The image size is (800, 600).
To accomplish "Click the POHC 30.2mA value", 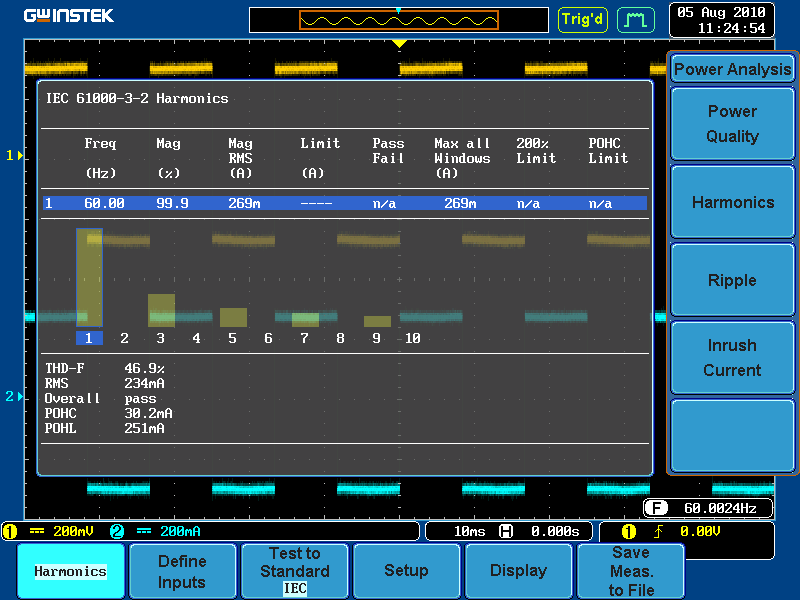I will [148, 413].
